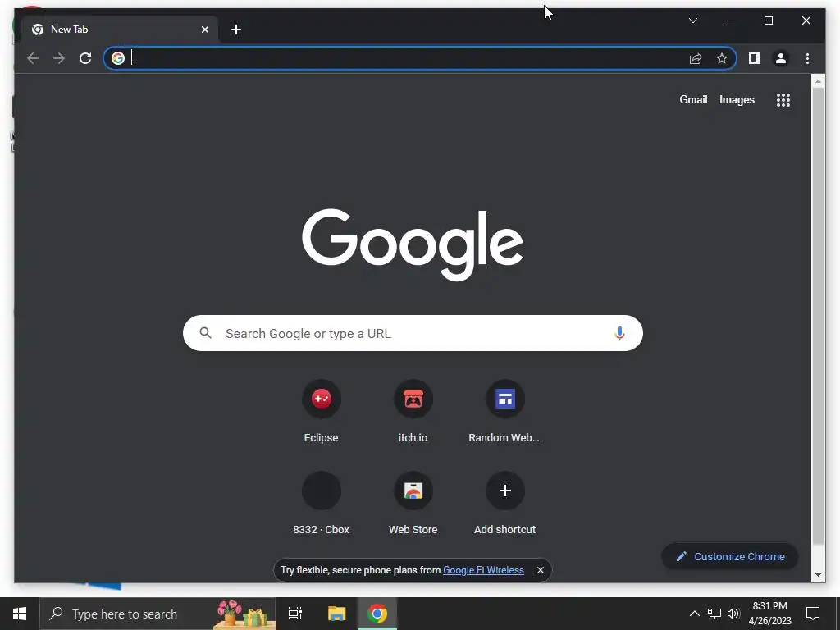Click the Chrome icon on the taskbar

(x=377, y=614)
